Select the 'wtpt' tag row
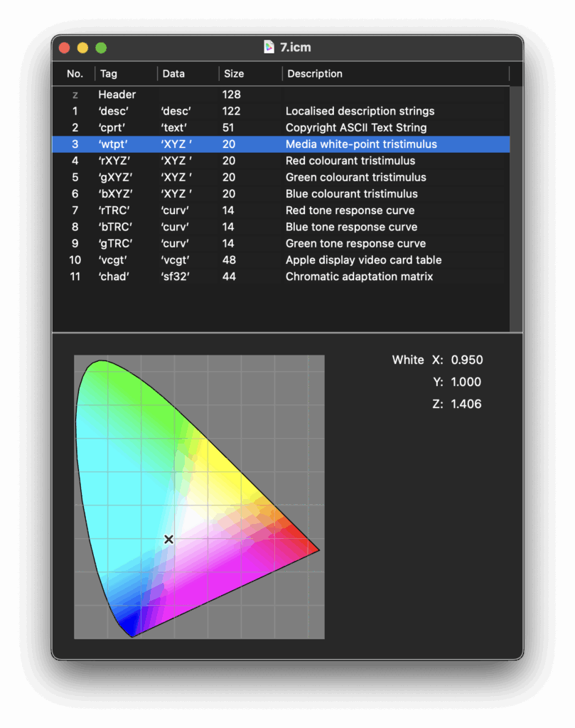 click(281, 144)
